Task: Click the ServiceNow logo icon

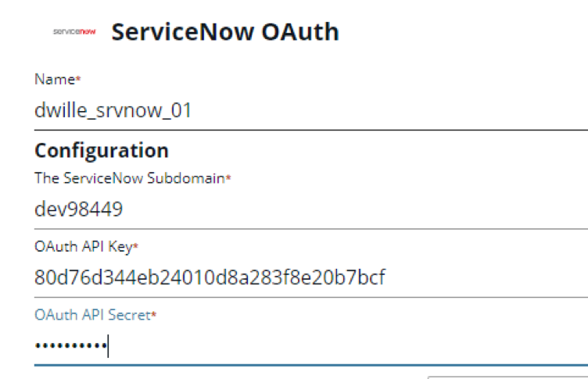Action: [74, 31]
